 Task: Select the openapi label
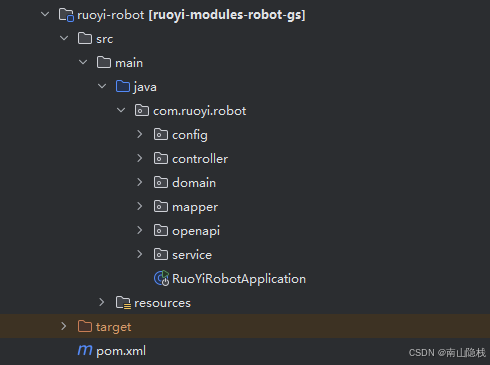pyautogui.click(x=196, y=231)
